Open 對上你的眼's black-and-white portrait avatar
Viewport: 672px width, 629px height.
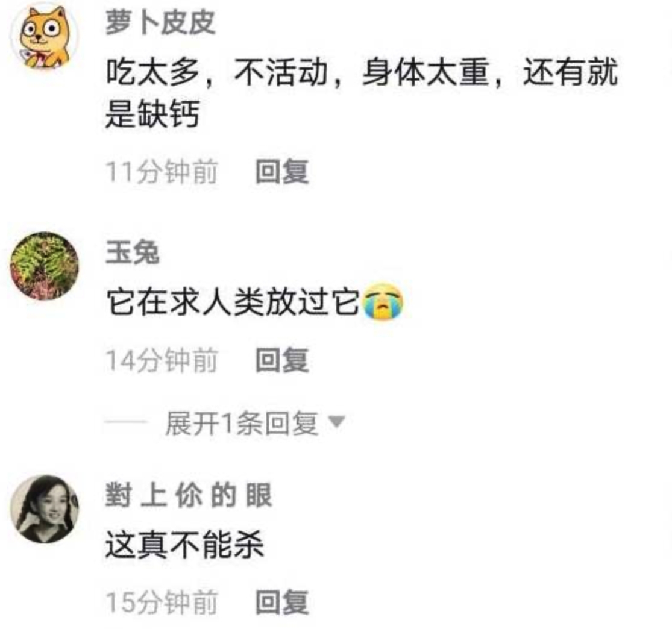(44, 509)
